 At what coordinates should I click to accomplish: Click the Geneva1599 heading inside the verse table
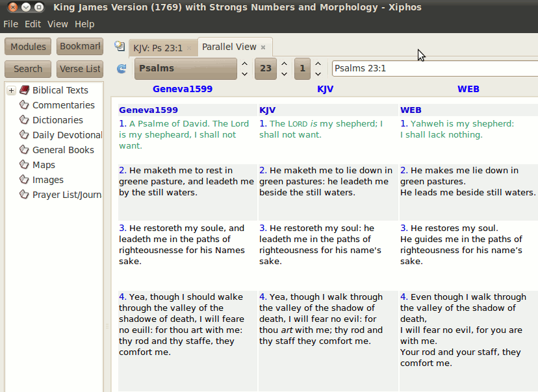[x=148, y=110]
